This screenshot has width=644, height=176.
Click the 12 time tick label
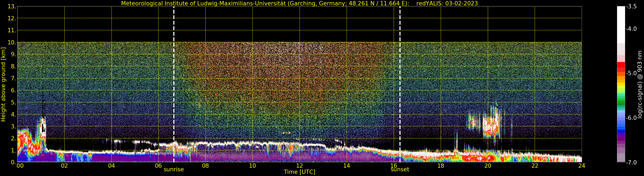[300, 166]
